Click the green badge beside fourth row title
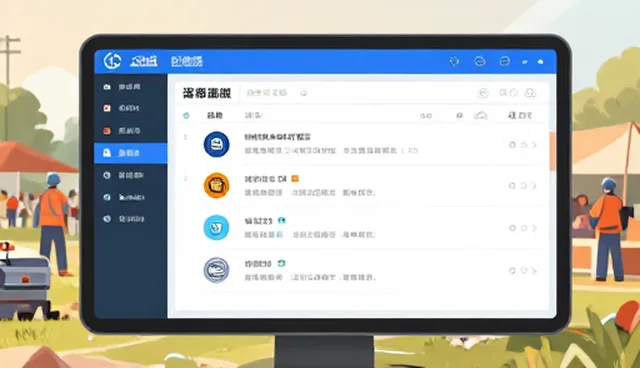 282,264
